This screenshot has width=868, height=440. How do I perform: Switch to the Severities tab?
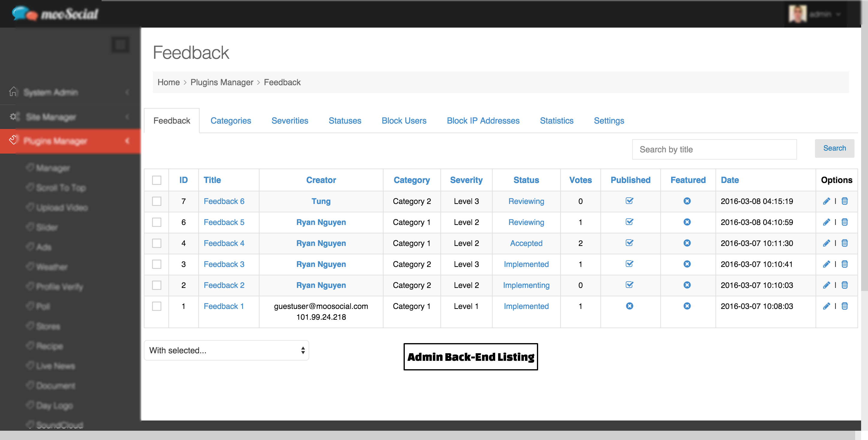click(290, 121)
